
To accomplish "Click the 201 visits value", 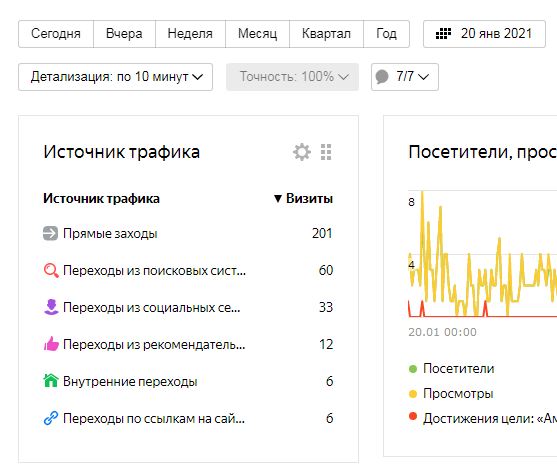I will click(x=322, y=233).
